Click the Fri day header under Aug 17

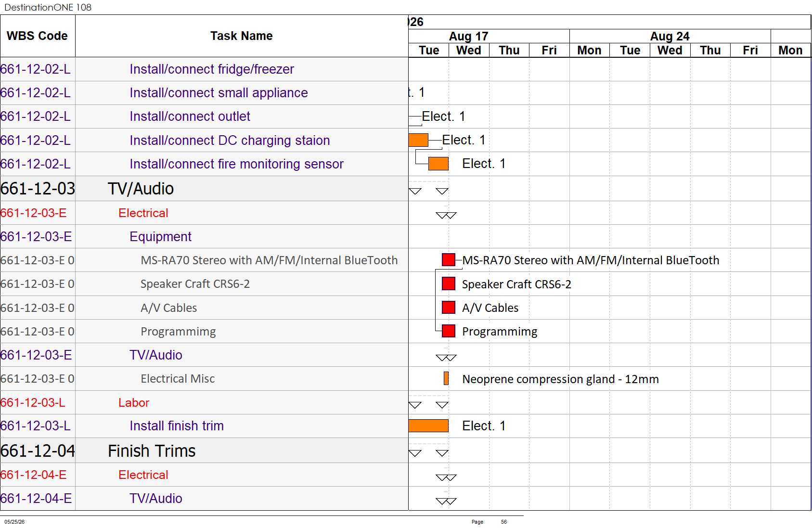click(x=549, y=51)
